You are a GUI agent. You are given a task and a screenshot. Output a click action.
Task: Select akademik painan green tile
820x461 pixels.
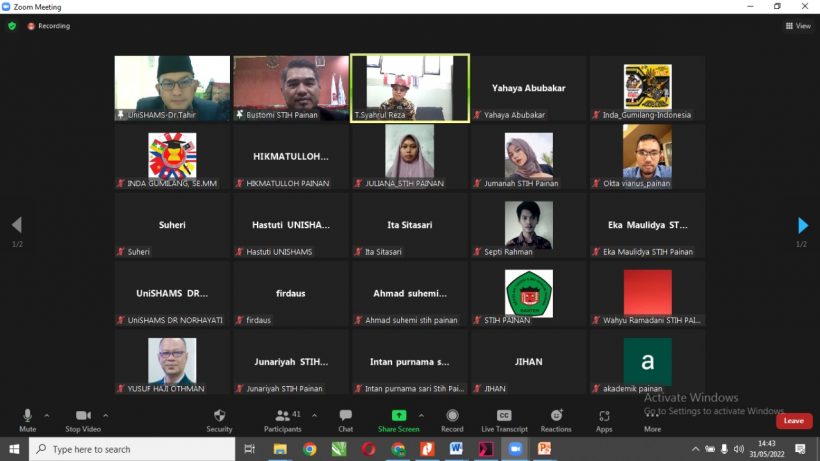[x=647, y=362]
